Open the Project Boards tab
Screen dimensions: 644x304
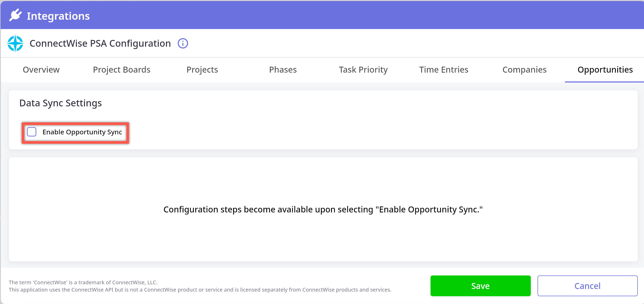[121, 70]
